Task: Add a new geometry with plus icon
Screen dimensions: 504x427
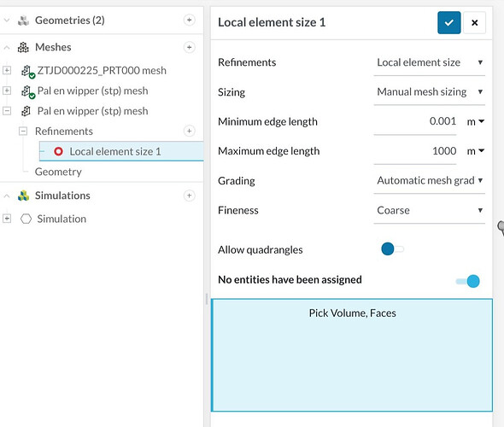Action: click(x=189, y=20)
